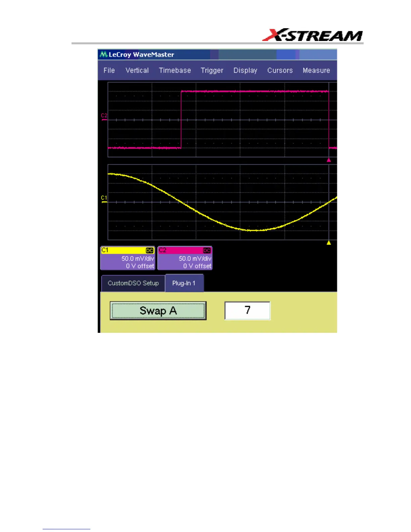The width and height of the screenshot is (411, 532).
Task: Click the C1 ground level indicator
Action: pos(104,199)
